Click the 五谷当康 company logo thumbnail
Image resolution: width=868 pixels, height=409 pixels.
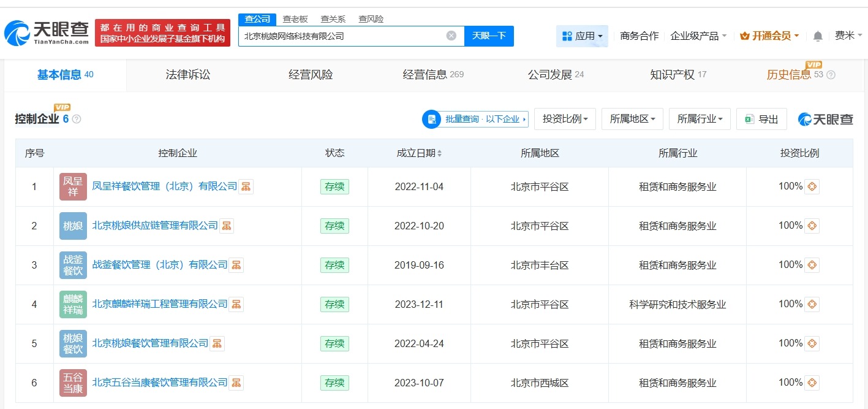click(x=72, y=383)
